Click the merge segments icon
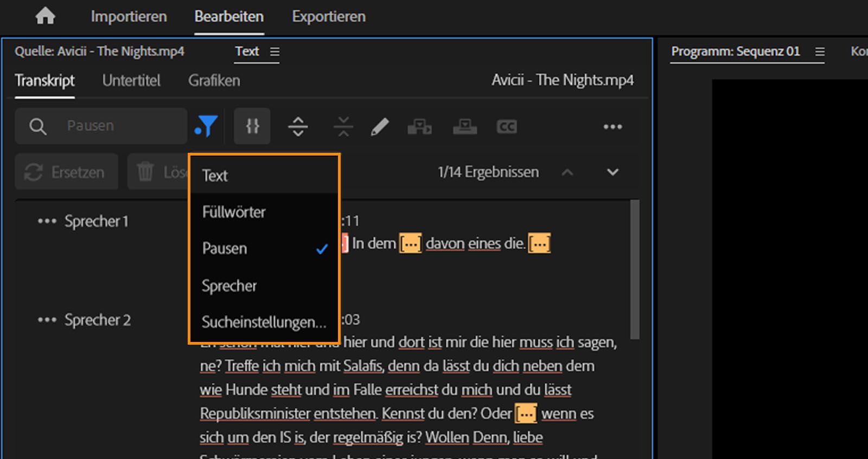Image resolution: width=868 pixels, height=459 pixels. point(343,127)
